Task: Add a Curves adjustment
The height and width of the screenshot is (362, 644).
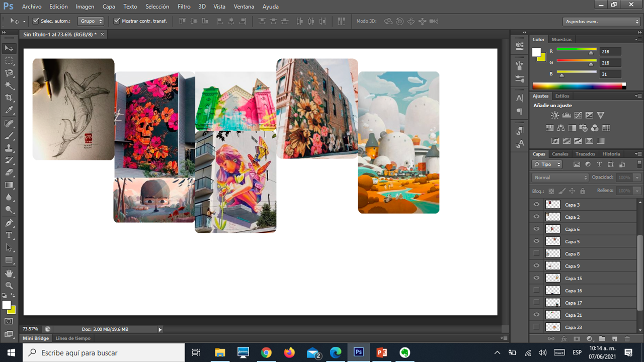Action: 578,115
